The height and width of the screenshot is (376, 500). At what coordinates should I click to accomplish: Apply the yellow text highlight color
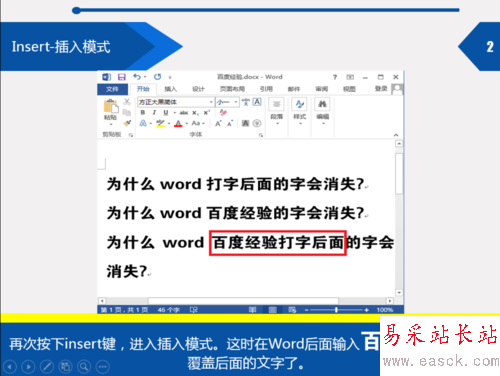(160, 123)
